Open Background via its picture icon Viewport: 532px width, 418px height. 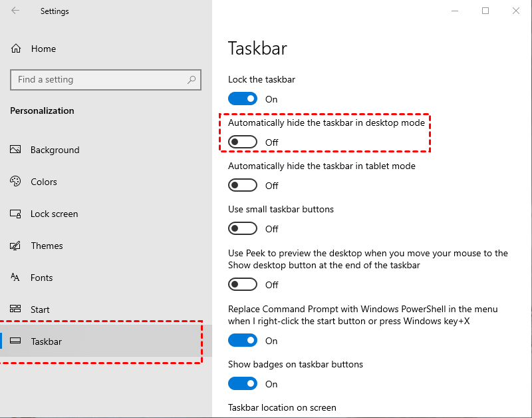16,150
